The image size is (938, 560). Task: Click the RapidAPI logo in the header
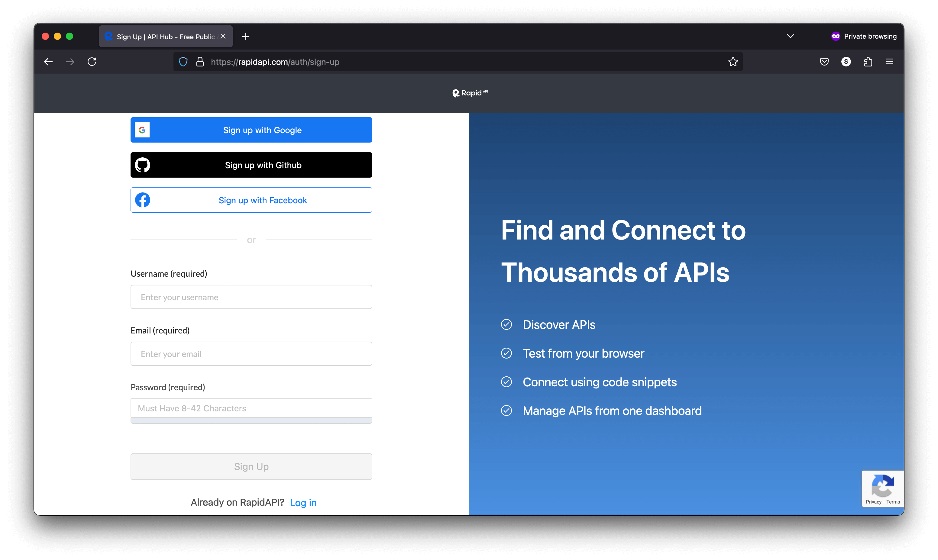click(470, 93)
